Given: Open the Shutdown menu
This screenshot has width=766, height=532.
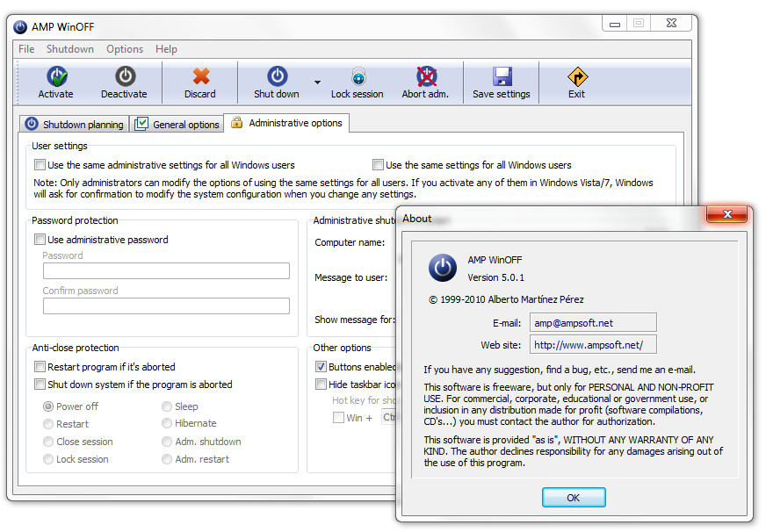Looking at the screenshot, I should tap(70, 49).
